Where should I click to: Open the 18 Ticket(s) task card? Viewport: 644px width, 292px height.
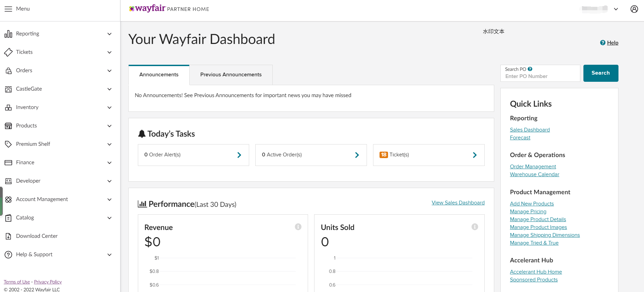coord(428,155)
